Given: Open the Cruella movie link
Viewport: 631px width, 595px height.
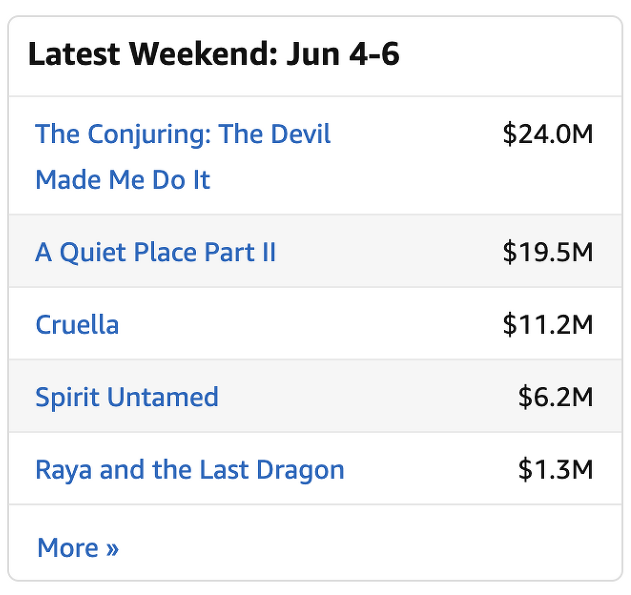Looking at the screenshot, I should click(77, 324).
